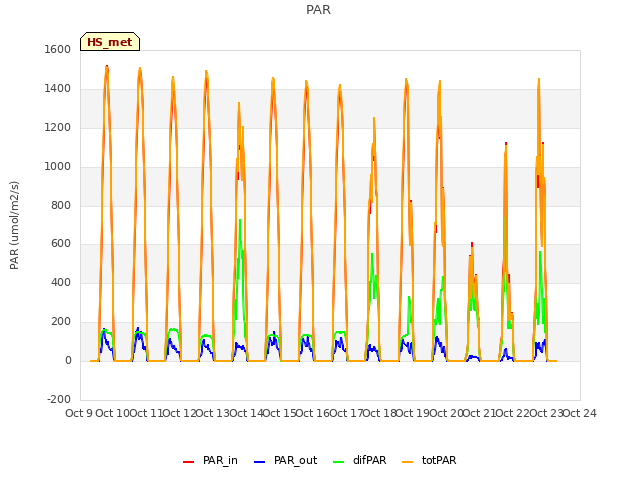Click the PAR chart title
The height and width of the screenshot is (480, 640).
click(x=318, y=10)
